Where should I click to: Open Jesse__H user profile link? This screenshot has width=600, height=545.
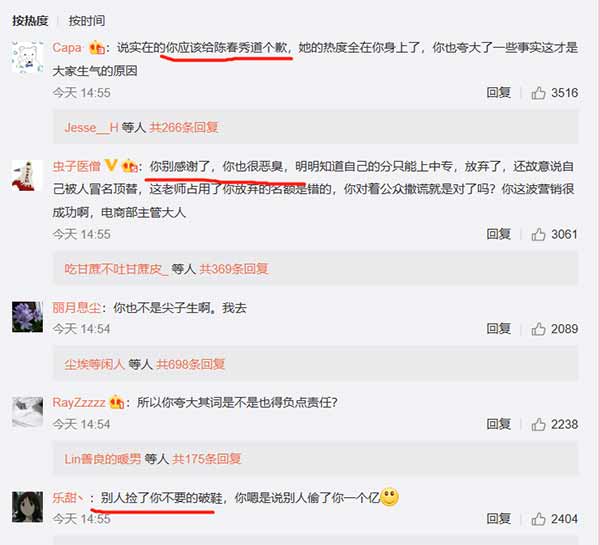click(x=91, y=127)
